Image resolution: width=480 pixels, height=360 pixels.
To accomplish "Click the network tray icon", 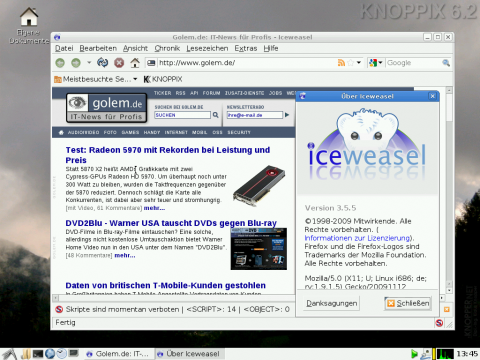I will coord(425,354).
